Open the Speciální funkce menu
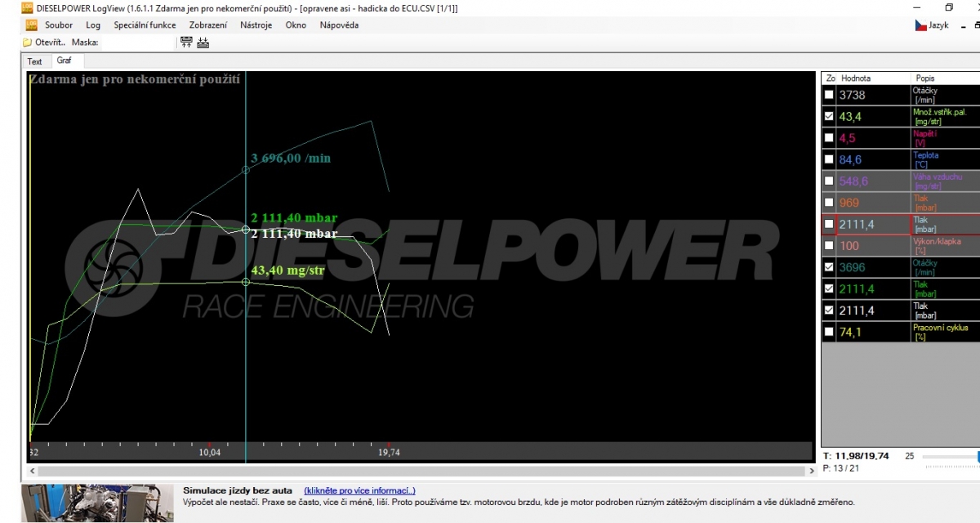The width and height of the screenshot is (980, 523). click(145, 25)
